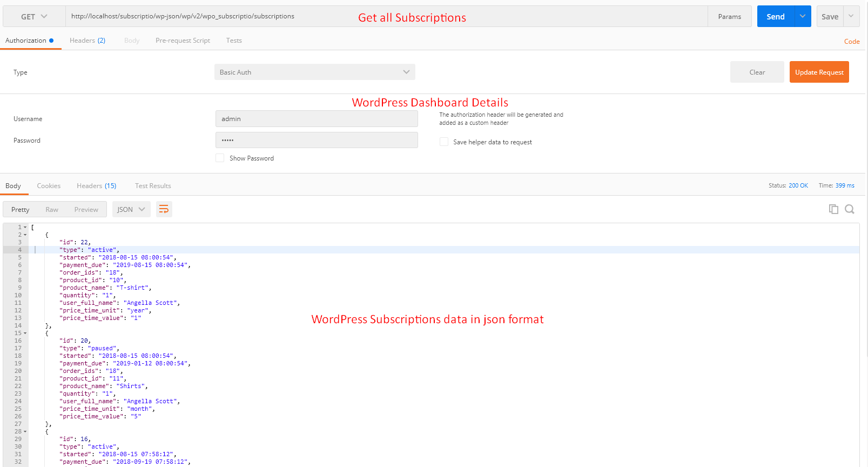The image size is (868, 467).
Task: Open the Basic Auth type dropdown
Action: (x=315, y=72)
